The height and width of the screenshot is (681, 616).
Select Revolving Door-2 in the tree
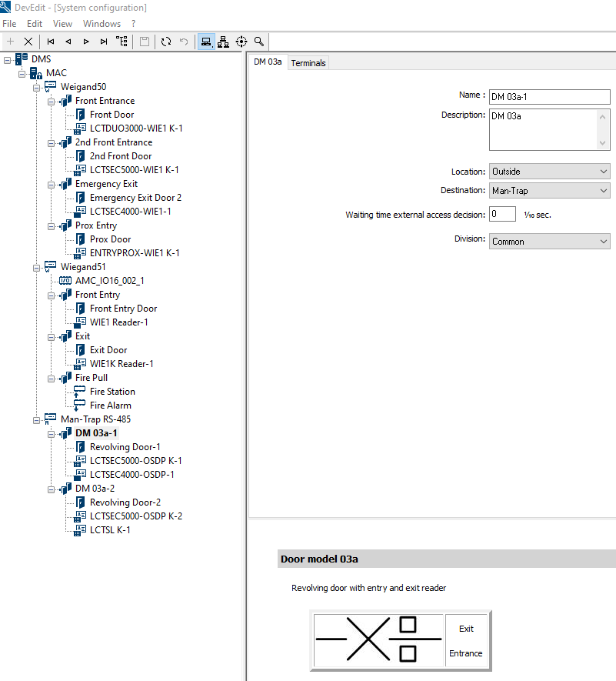pos(125,502)
